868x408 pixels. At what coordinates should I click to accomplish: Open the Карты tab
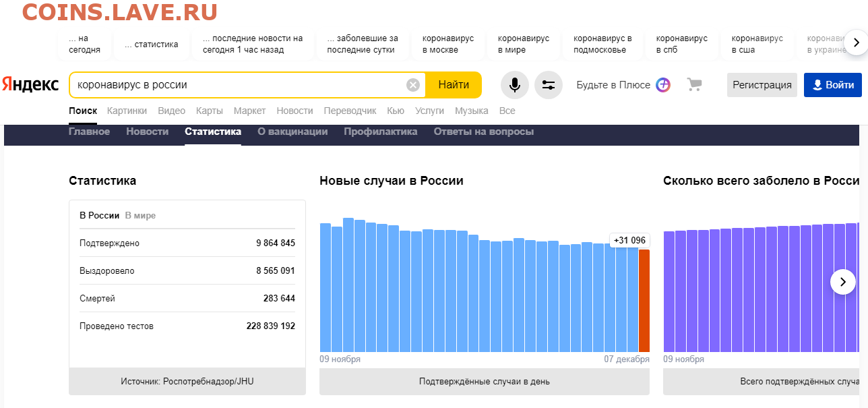point(210,111)
